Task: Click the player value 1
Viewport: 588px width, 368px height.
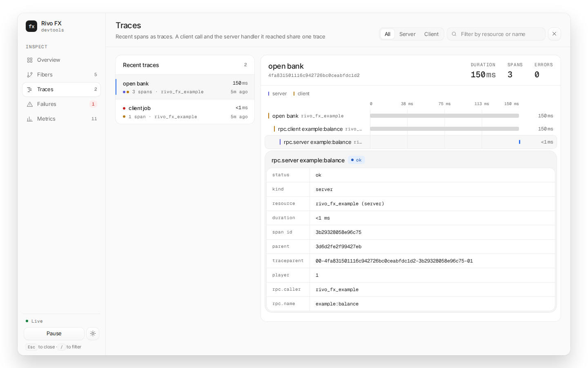Action: pyautogui.click(x=317, y=275)
